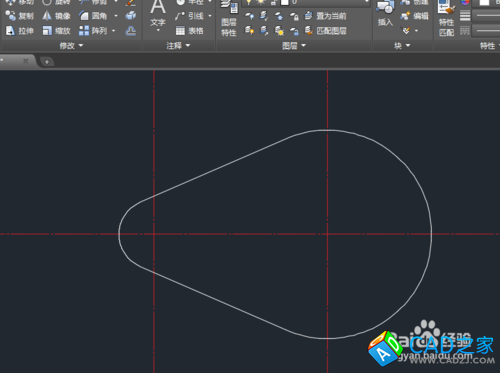The image size is (500, 373).
Task: Activate the 圆角 (Fillet) tool
Action: click(x=93, y=16)
